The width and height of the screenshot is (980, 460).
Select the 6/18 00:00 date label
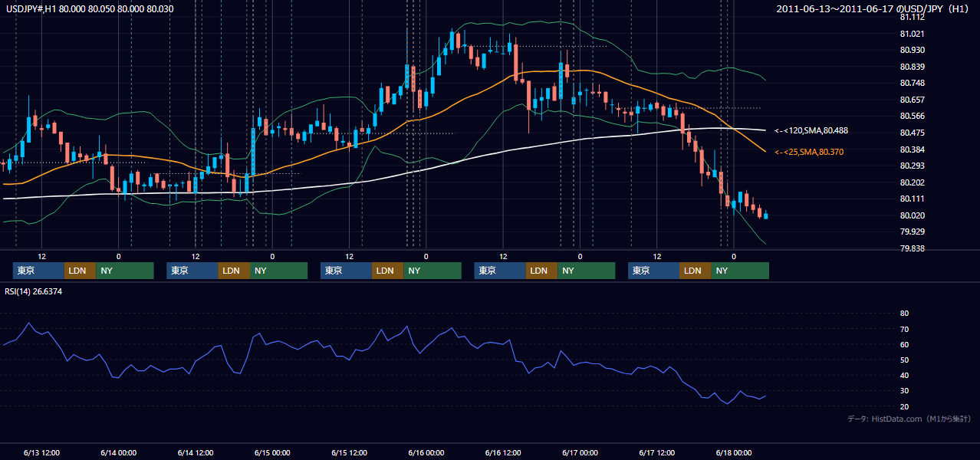coord(735,452)
